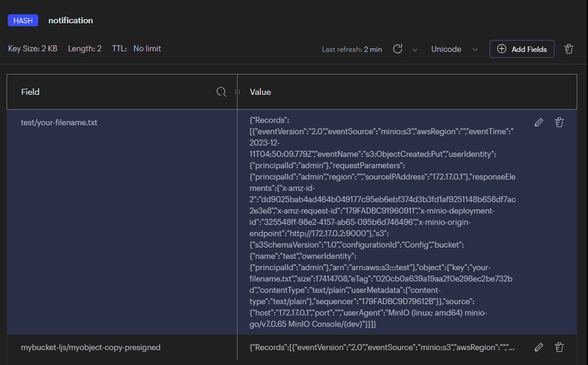Image resolution: width=588 pixels, height=365 pixels.
Task: Click the Value column header
Action: pos(260,92)
